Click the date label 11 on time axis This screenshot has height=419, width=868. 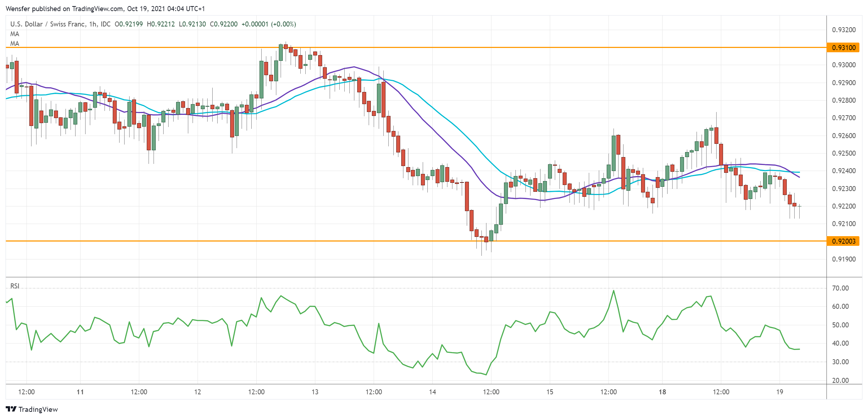coord(80,392)
